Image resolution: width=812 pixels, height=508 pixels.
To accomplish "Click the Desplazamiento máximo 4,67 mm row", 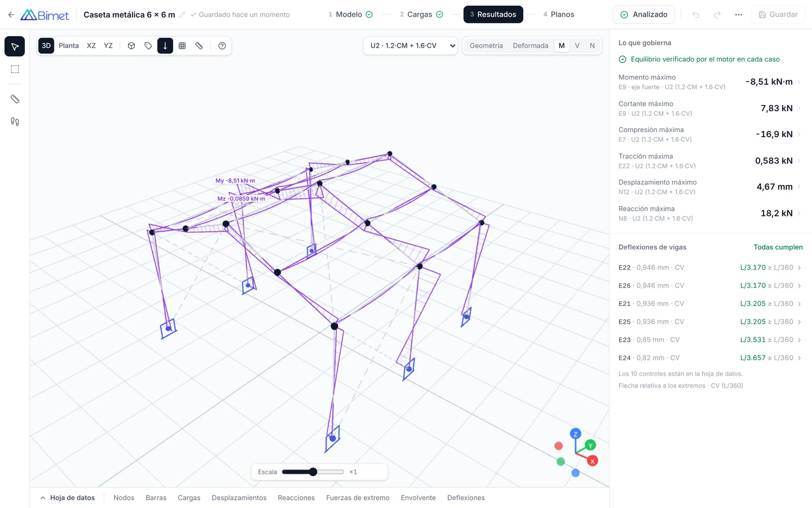I will [x=710, y=187].
